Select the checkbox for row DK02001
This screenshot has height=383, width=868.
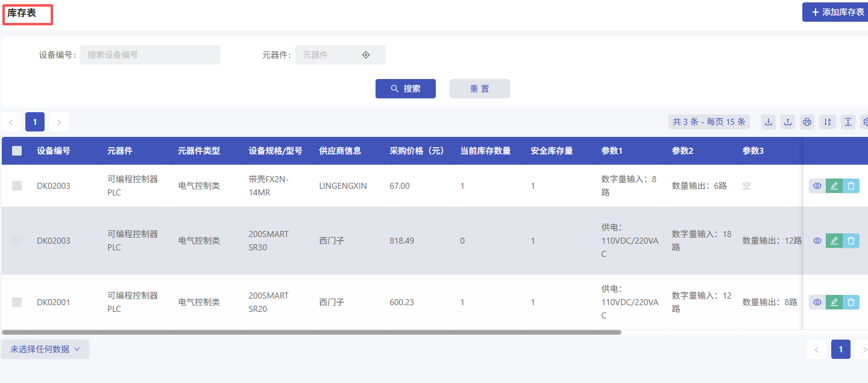pyautogui.click(x=17, y=302)
